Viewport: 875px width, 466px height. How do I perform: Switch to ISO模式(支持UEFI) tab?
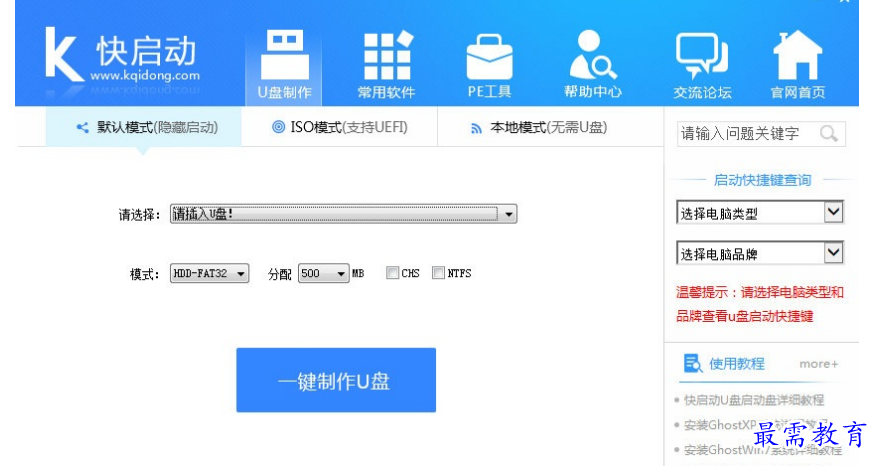click(x=339, y=127)
